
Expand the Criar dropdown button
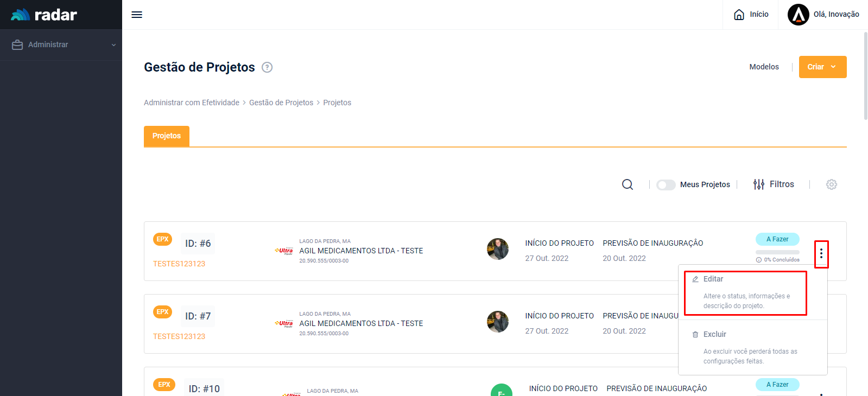tap(822, 67)
